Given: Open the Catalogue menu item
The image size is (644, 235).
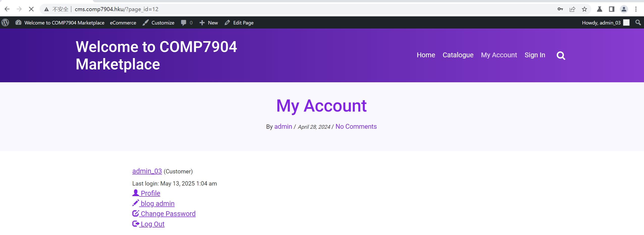Looking at the screenshot, I should (x=458, y=55).
